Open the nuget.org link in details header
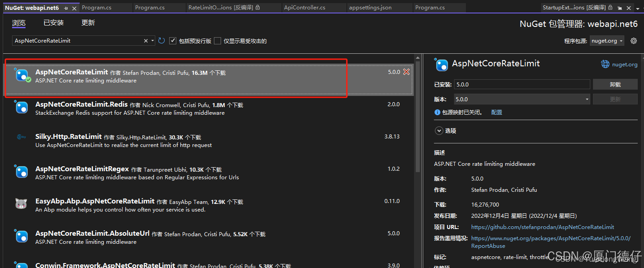Image resolution: width=644 pixels, height=268 pixels. pos(625,65)
